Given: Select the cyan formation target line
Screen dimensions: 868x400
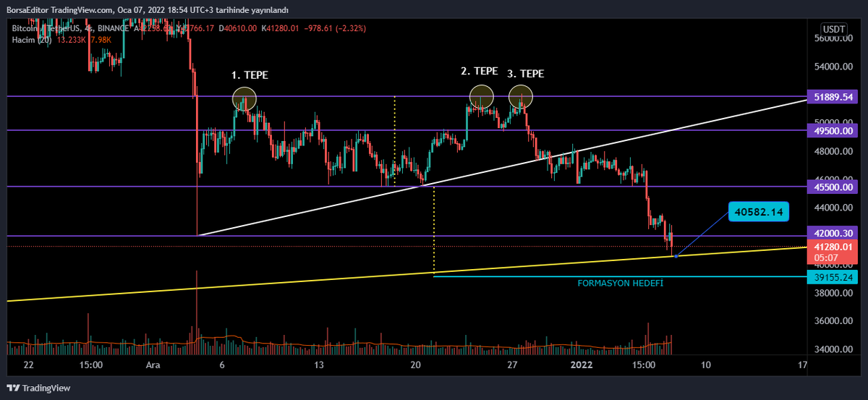Looking at the screenshot, I should pos(620,276).
